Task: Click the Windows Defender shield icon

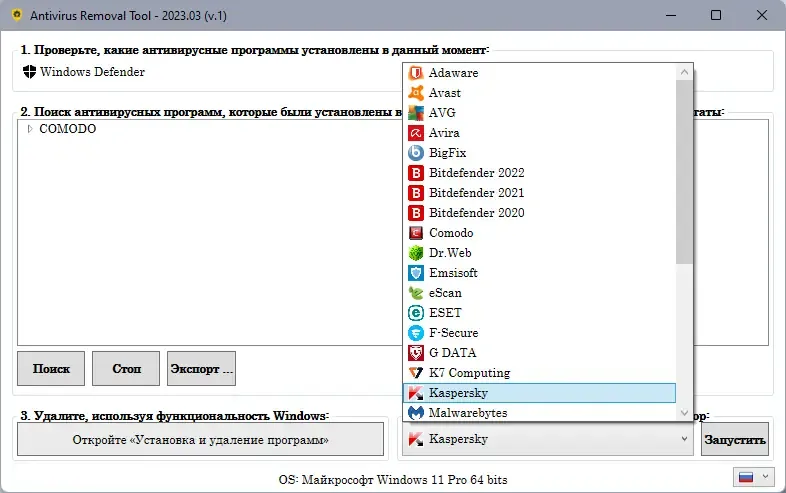Action: coord(30,72)
